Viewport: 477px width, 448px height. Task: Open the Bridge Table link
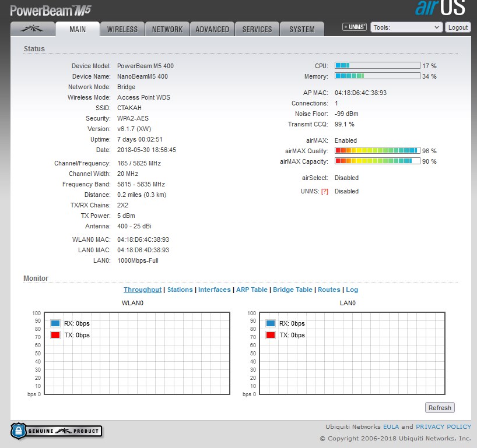click(x=293, y=290)
